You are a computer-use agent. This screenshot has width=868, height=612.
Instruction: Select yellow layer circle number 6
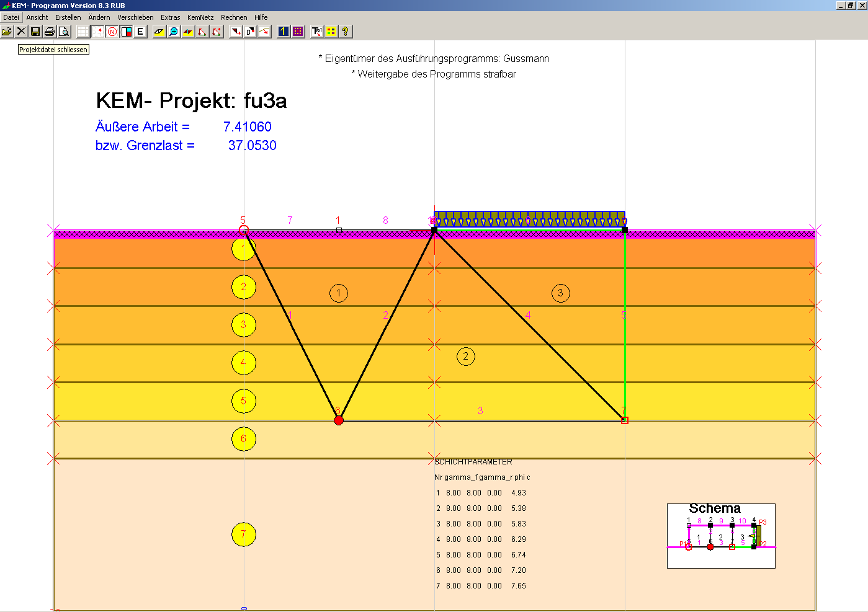tap(244, 439)
